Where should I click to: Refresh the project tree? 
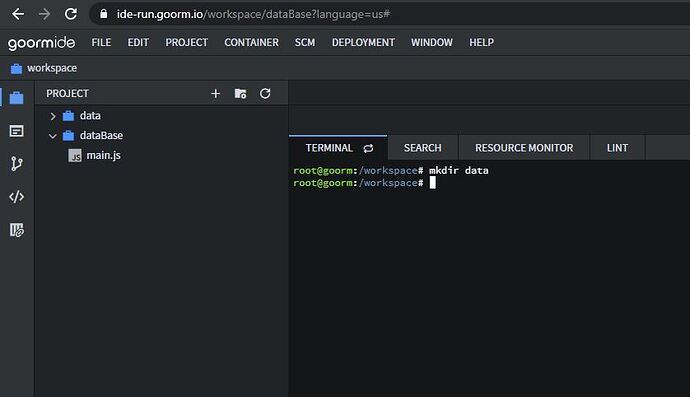click(x=265, y=93)
